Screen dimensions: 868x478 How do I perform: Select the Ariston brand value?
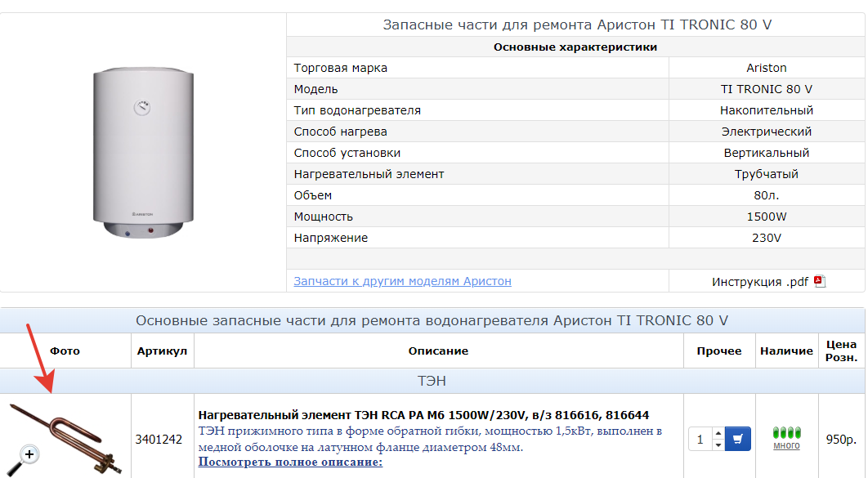(766, 68)
